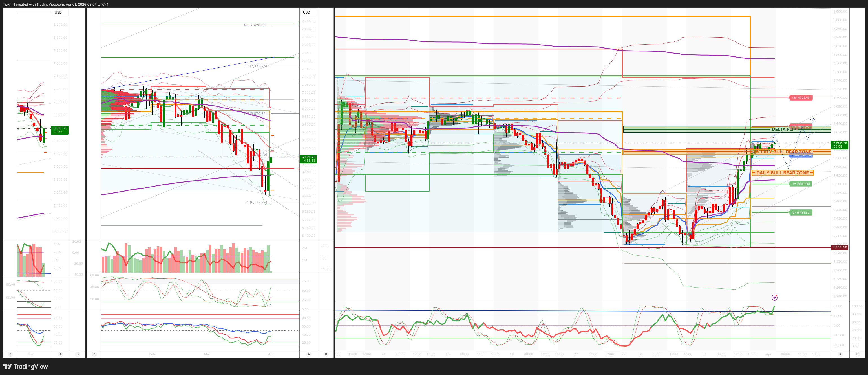868x375 pixels.
Task: Toggle scale A button on leftmost chart
Action: 60,354
